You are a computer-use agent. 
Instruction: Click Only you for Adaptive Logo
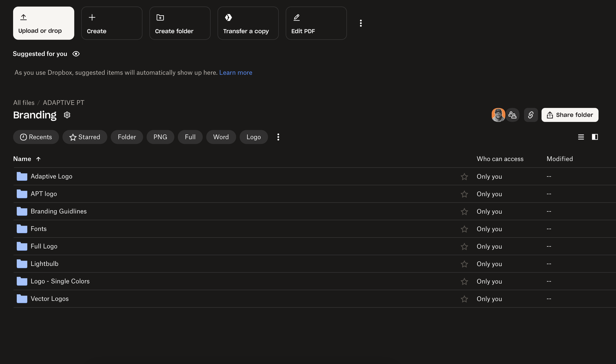tap(489, 177)
